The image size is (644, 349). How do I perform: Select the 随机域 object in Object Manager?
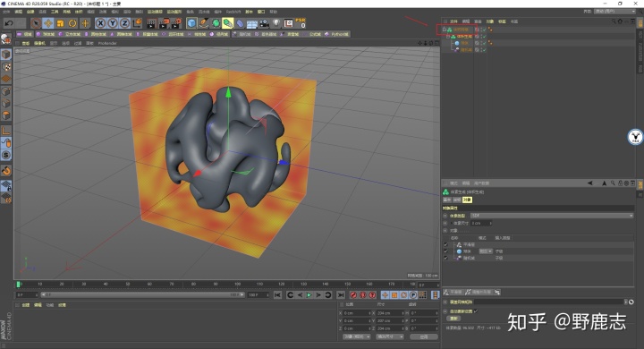pos(466,50)
